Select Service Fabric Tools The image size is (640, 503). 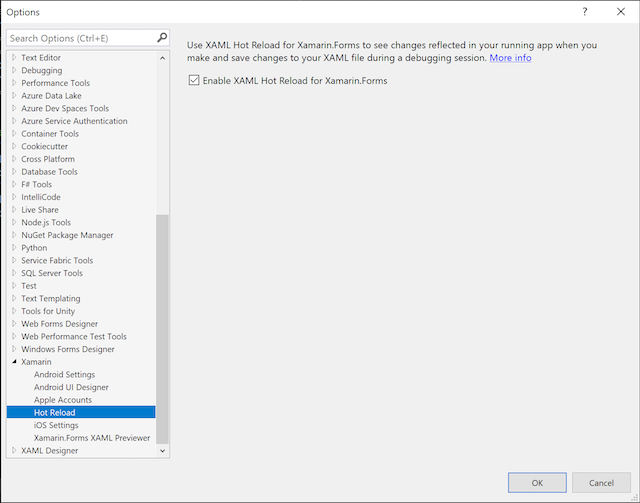(57, 260)
